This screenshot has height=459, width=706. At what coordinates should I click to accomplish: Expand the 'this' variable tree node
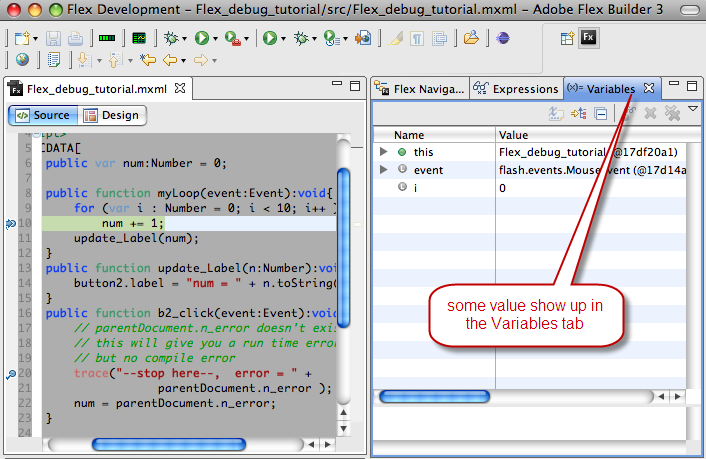[384, 152]
